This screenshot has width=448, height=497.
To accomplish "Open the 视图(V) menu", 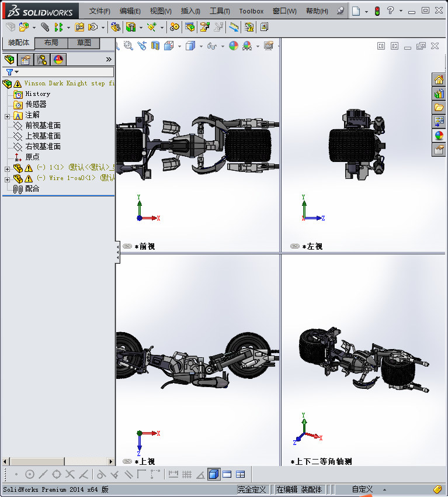I will click(x=161, y=12).
